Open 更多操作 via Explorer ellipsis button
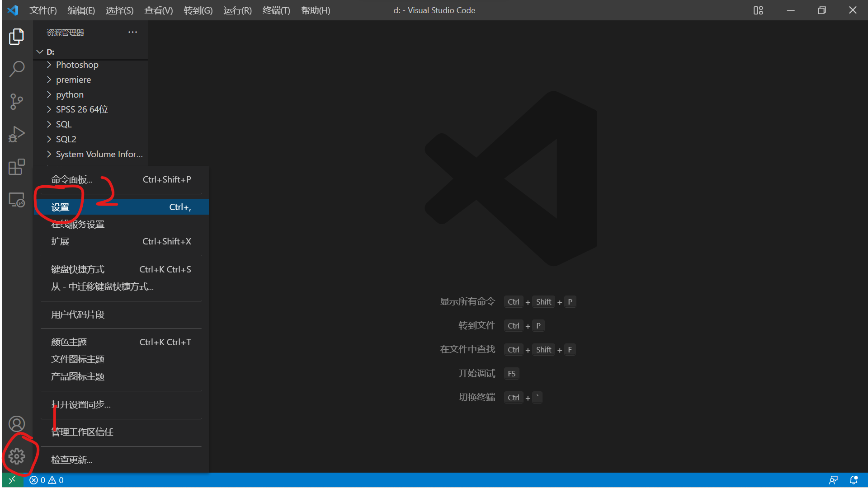 pyautogui.click(x=132, y=32)
